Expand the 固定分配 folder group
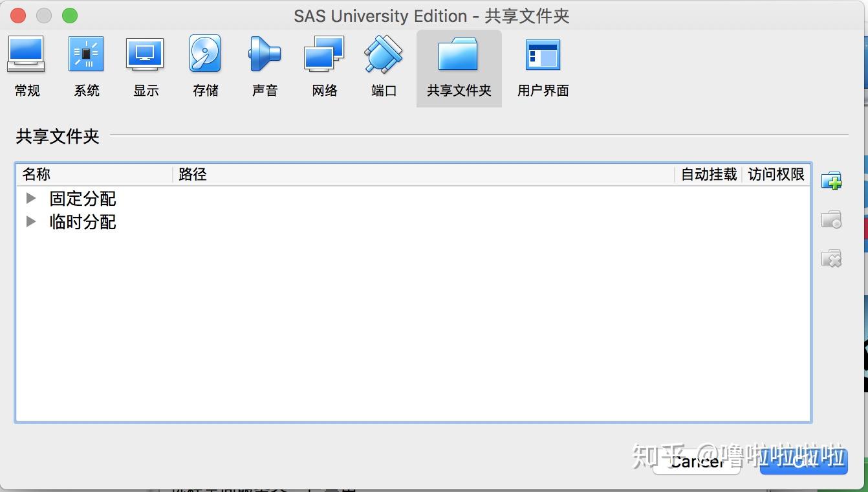Image resolution: width=868 pixels, height=492 pixels. (x=30, y=199)
